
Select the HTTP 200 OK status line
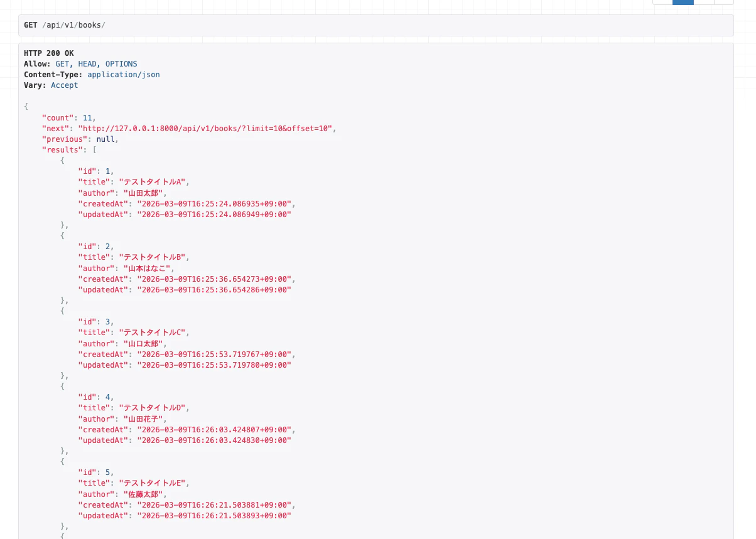pos(49,53)
